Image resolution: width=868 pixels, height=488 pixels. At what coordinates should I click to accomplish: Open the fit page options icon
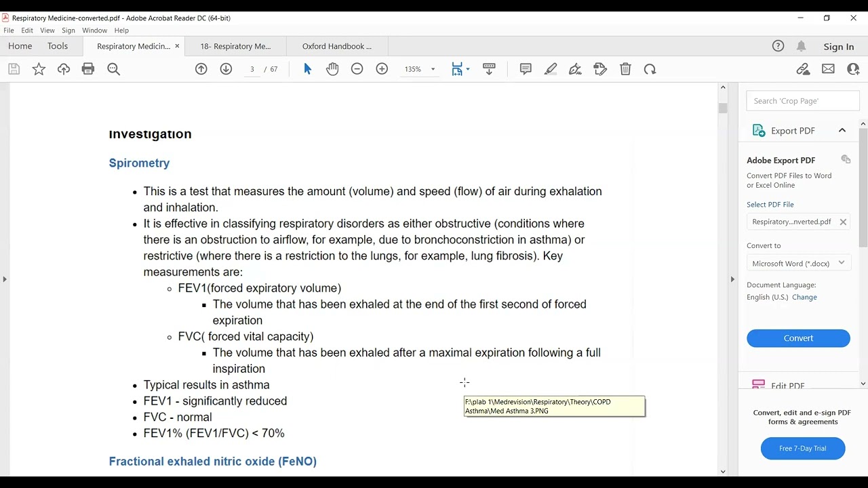point(460,69)
